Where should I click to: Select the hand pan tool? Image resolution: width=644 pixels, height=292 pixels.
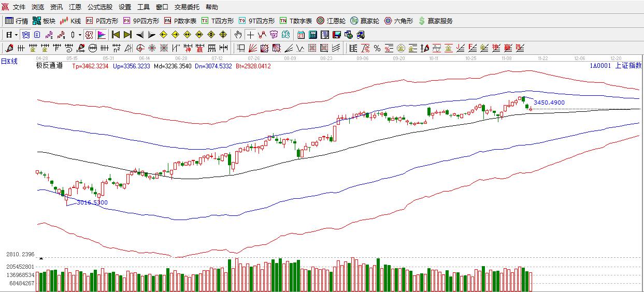[238, 35]
